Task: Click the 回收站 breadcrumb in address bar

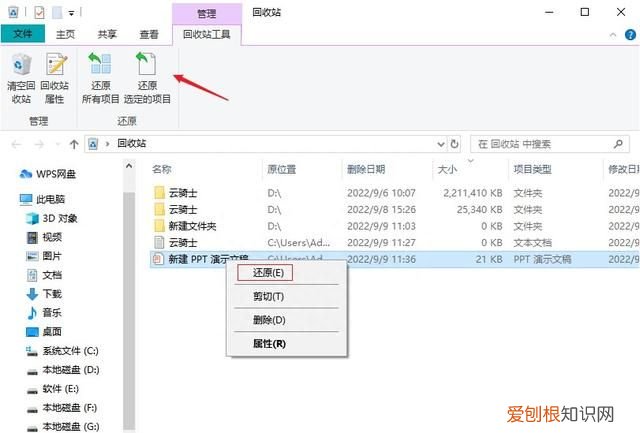Action: coord(131,143)
